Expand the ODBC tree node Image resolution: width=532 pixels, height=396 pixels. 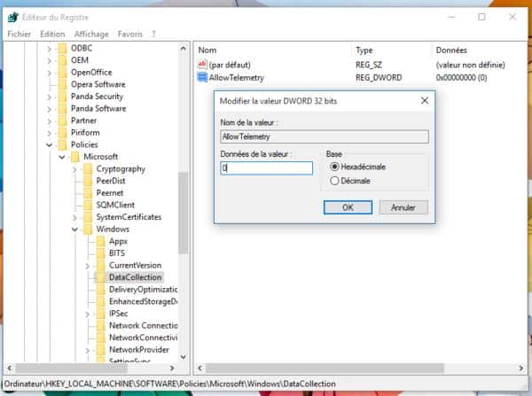click(x=49, y=49)
